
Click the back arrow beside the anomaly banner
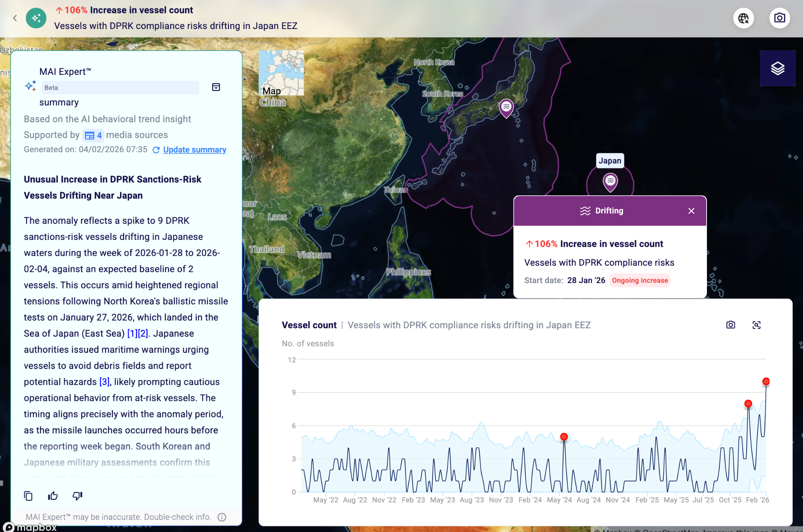click(x=15, y=18)
